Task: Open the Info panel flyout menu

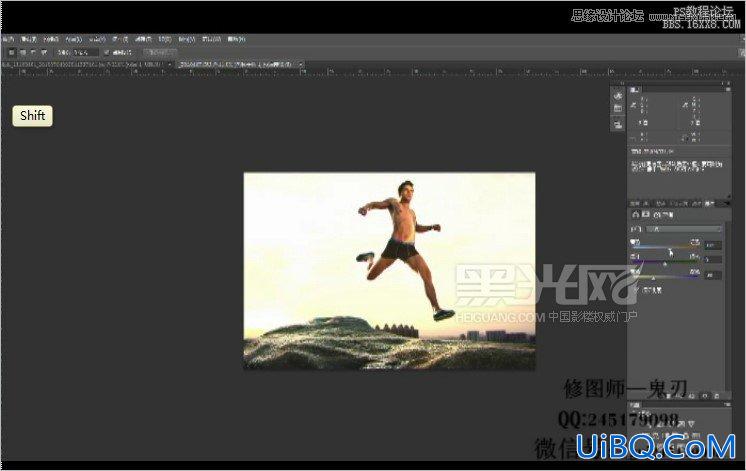Action: coord(726,89)
